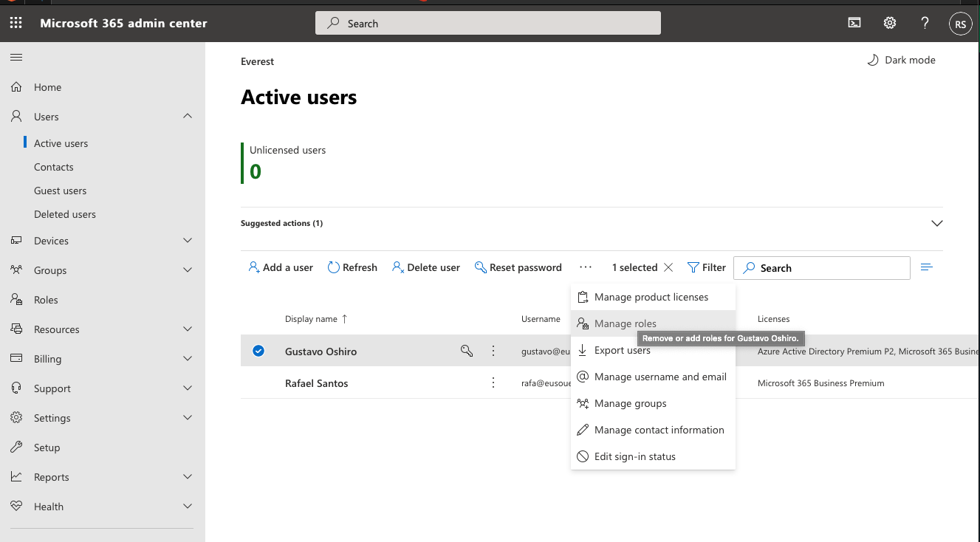Expand the Resources section chevron
Image resolution: width=980 pixels, height=542 pixels.
pos(188,329)
